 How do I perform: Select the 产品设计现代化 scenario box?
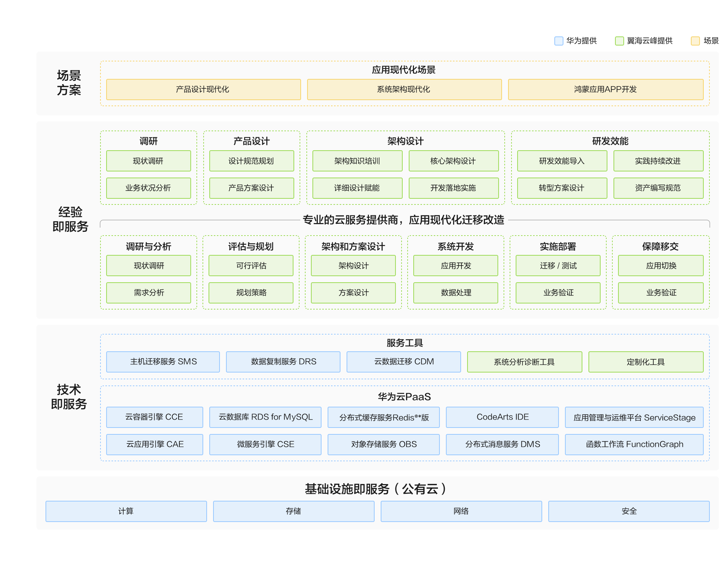coord(203,90)
